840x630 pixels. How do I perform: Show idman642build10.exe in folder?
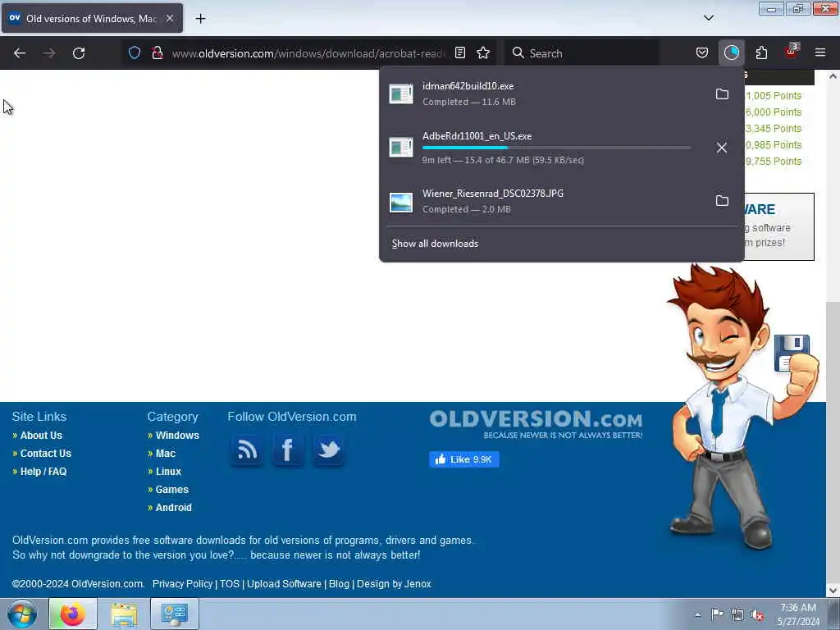coord(722,94)
